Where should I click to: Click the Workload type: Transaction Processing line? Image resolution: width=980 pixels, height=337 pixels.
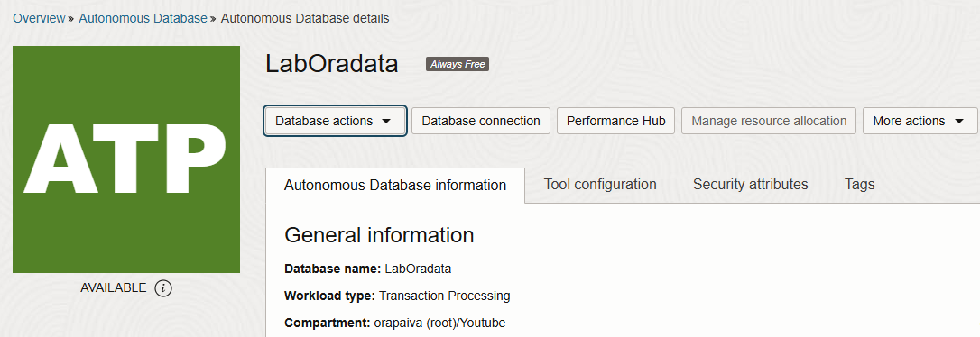[x=397, y=296]
